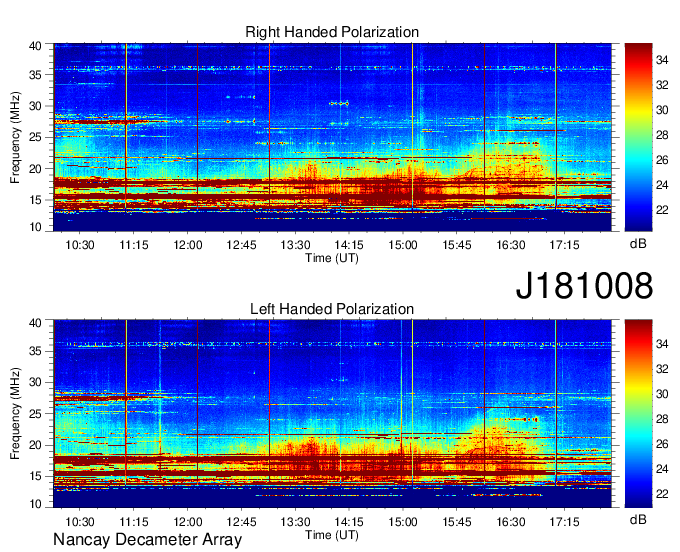680x552 pixels.
Task: Click the 12:45 time tick on left-handed plot
Action: click(x=242, y=522)
